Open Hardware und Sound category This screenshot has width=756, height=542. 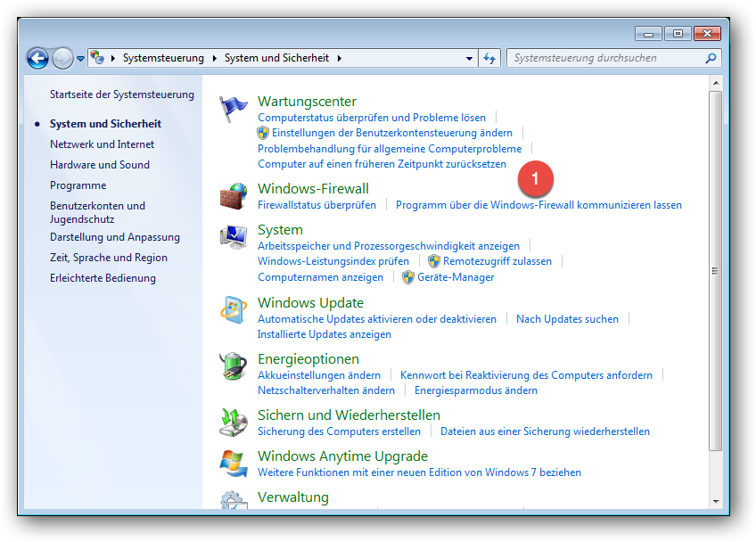100,165
